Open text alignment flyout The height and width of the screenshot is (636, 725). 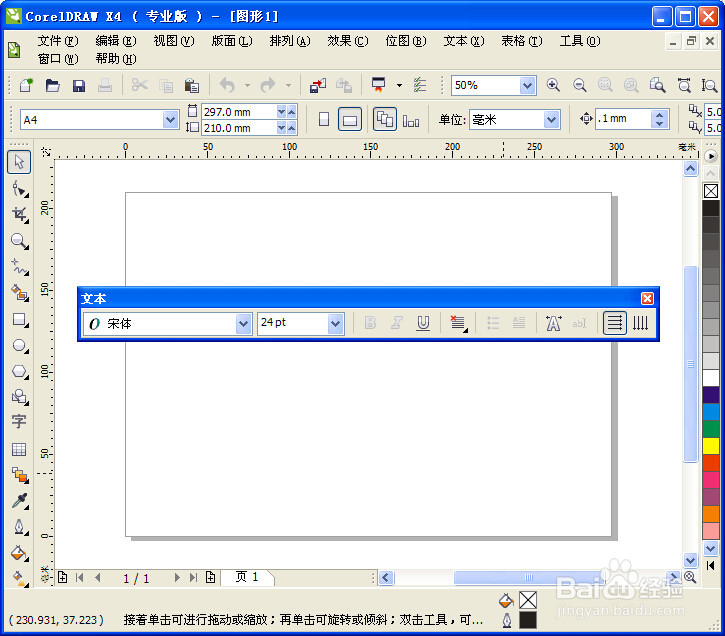(x=458, y=323)
